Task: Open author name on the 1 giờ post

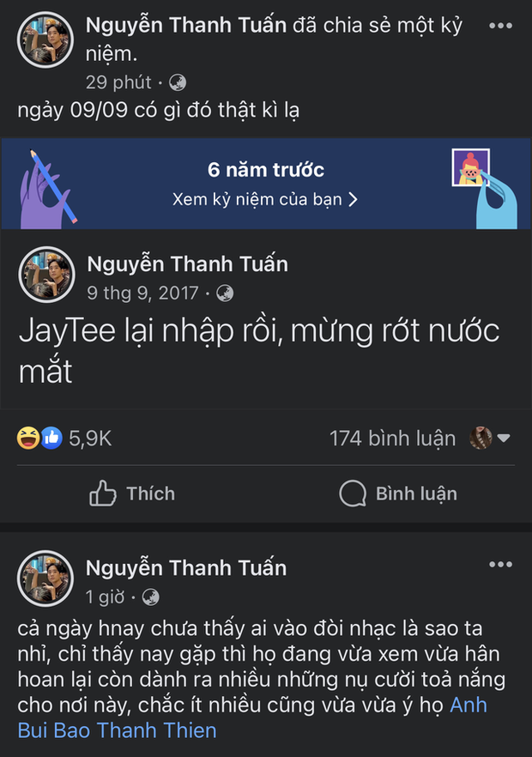Action: [186, 568]
